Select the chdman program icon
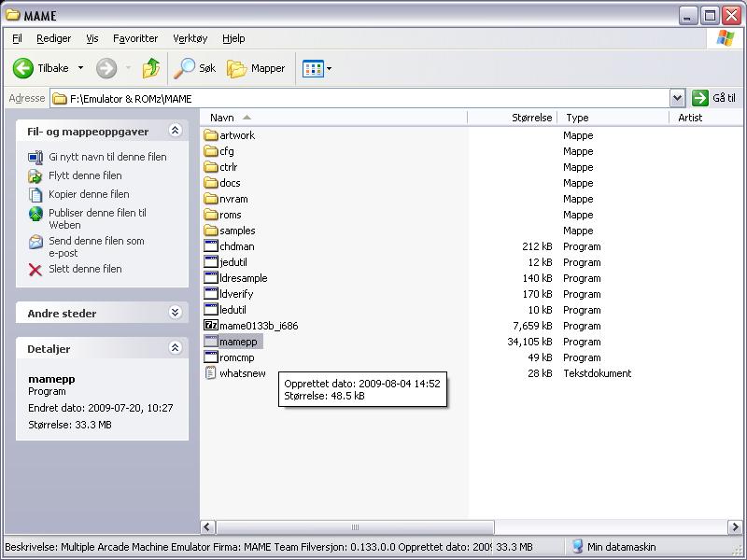The width and height of the screenshot is (747, 560). [211, 245]
